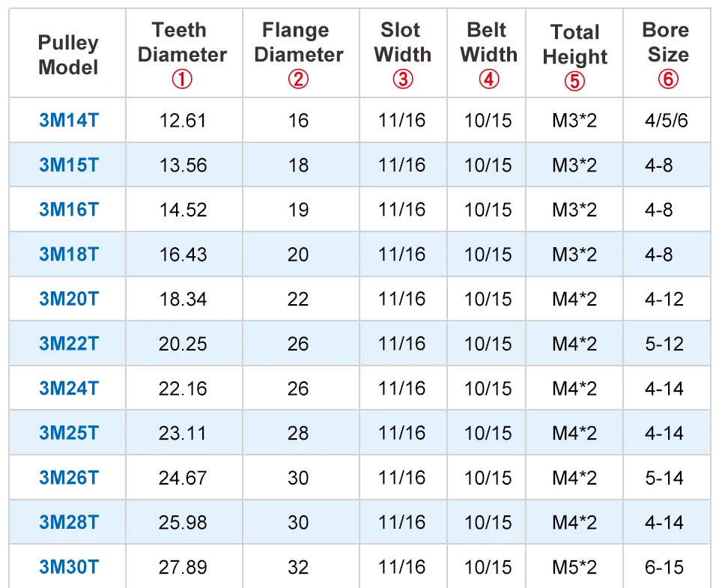Open the 3M14T pulley model link
Image resolution: width=719 pixels, height=588 pixels.
click(68, 120)
